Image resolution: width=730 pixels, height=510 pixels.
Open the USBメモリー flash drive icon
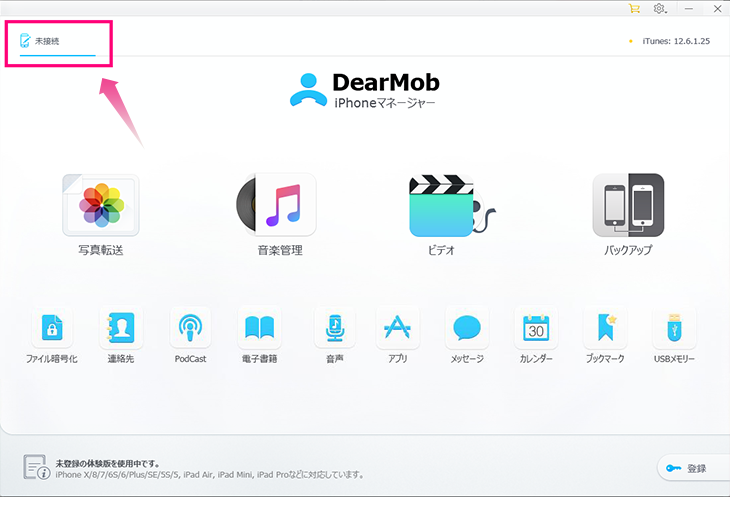674,327
